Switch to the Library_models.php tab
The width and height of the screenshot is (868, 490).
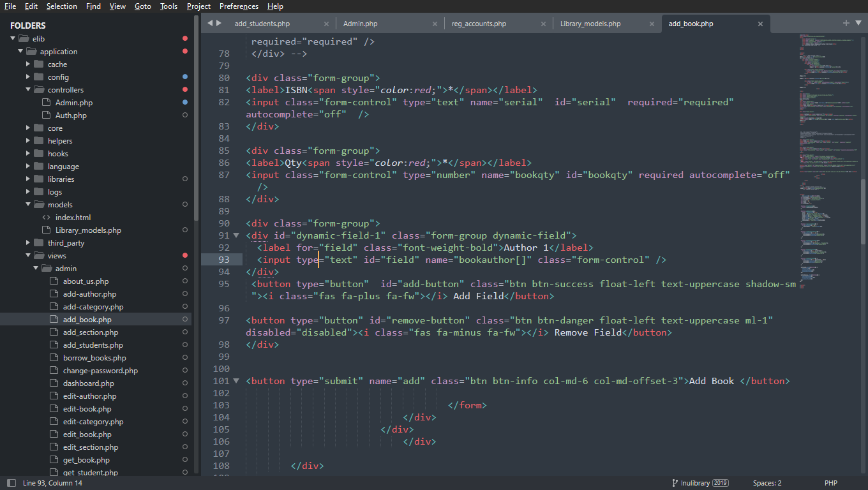tap(590, 24)
